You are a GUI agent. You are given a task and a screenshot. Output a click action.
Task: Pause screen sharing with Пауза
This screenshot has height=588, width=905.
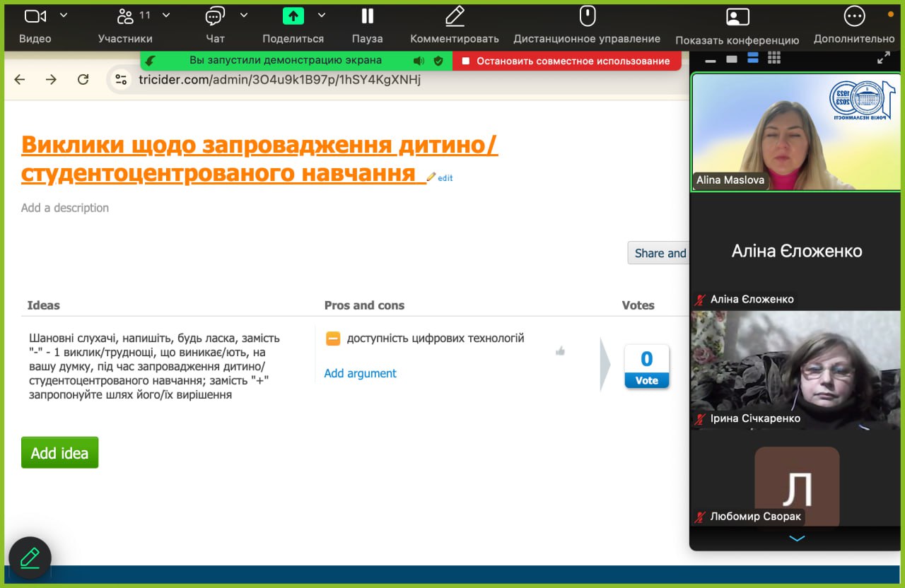click(x=367, y=16)
